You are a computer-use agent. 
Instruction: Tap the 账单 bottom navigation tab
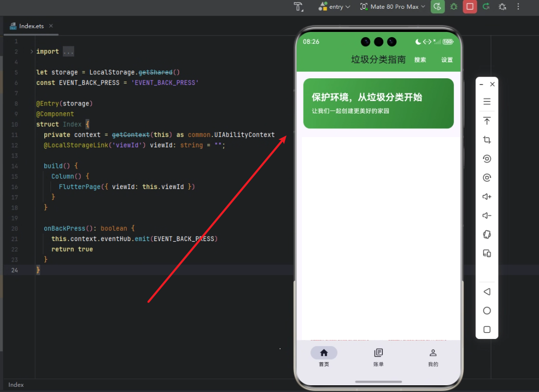pos(378,357)
